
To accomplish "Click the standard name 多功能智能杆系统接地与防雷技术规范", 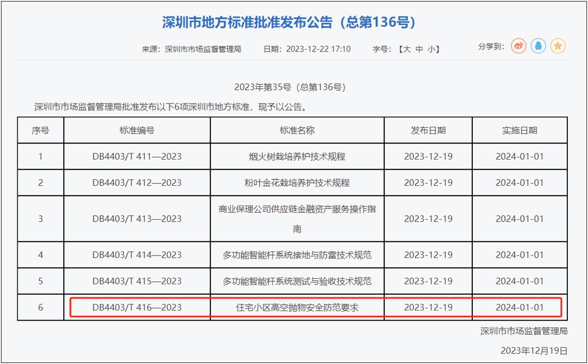I will click(x=297, y=255).
